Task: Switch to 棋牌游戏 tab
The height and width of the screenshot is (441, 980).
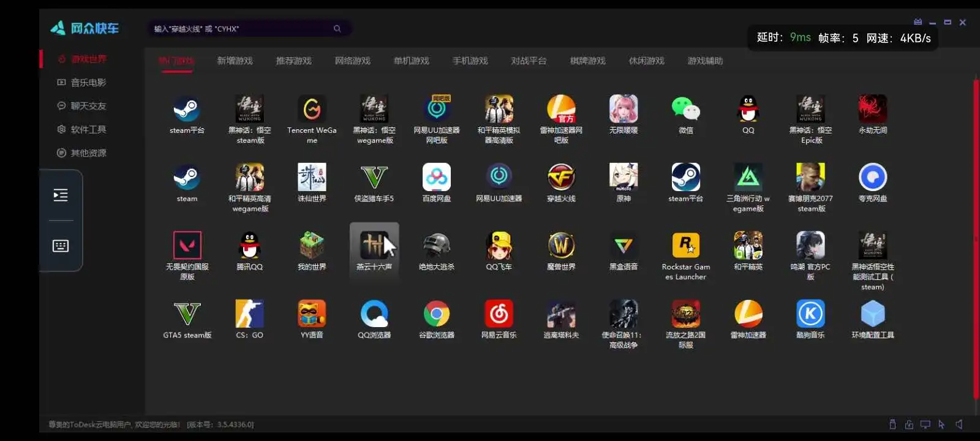Action: click(x=588, y=61)
